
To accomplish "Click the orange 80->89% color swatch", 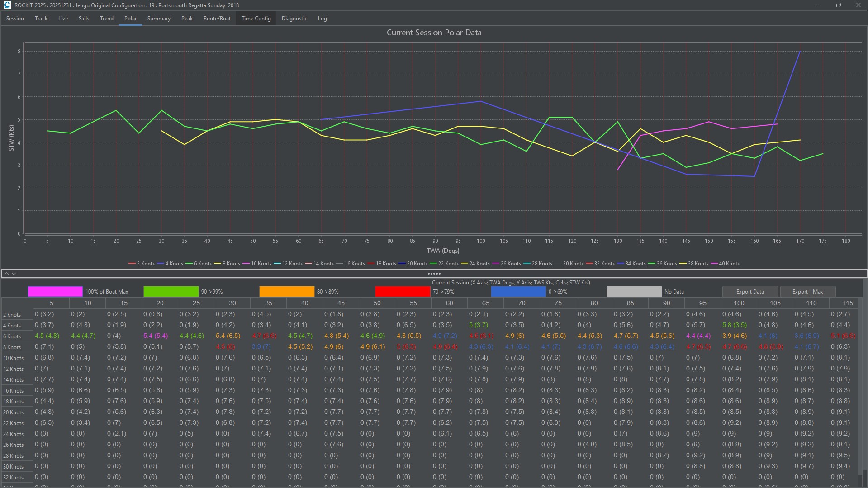I will [287, 292].
